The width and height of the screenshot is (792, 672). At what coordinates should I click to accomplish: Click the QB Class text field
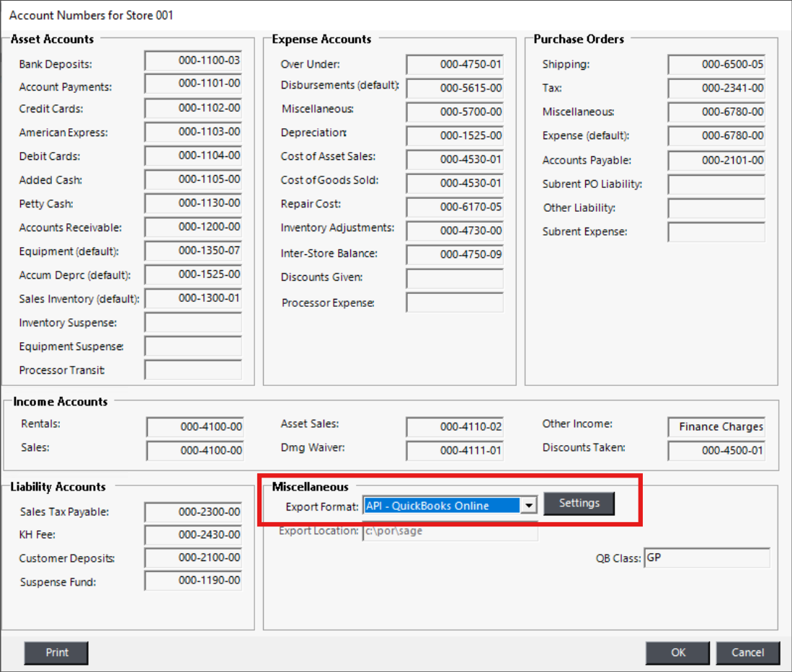(706, 558)
